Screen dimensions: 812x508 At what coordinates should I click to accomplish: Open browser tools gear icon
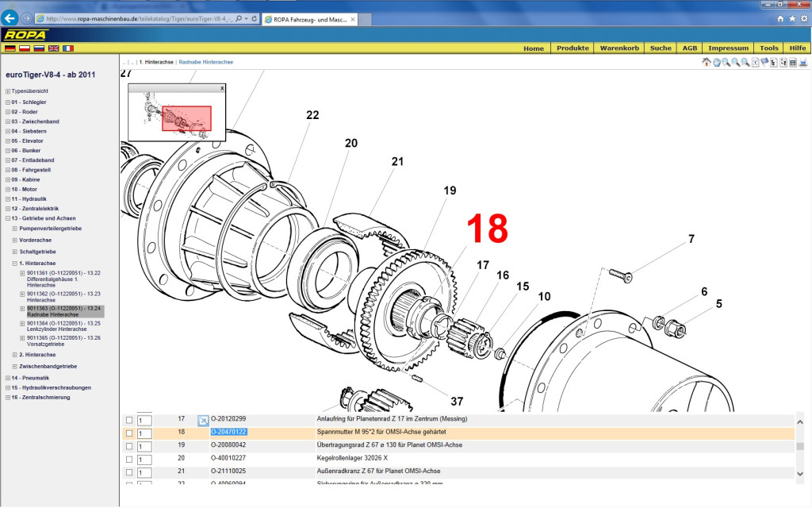point(804,19)
